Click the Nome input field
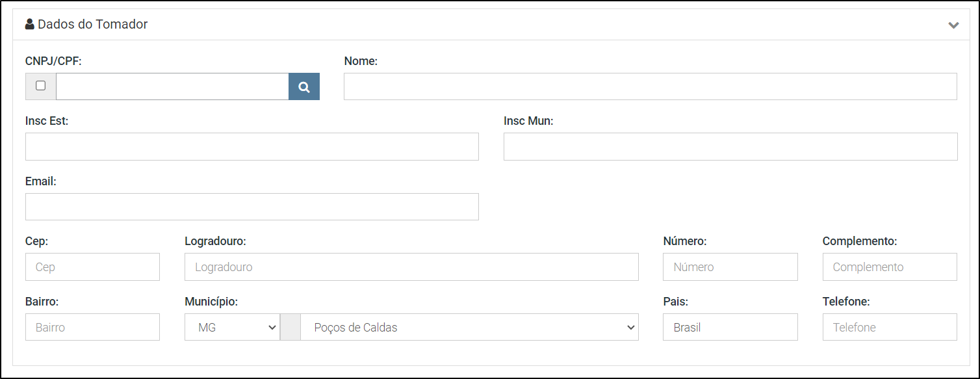Viewport: 980px width, 379px height. (x=651, y=86)
